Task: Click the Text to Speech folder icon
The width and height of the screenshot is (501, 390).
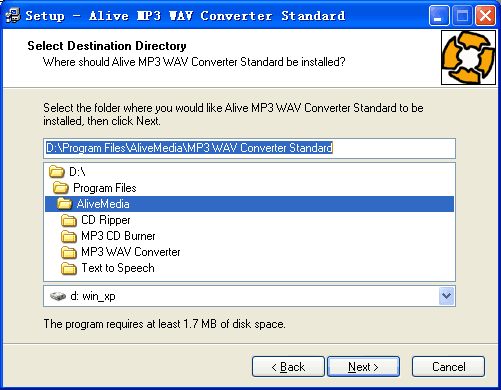Action: click(x=69, y=268)
